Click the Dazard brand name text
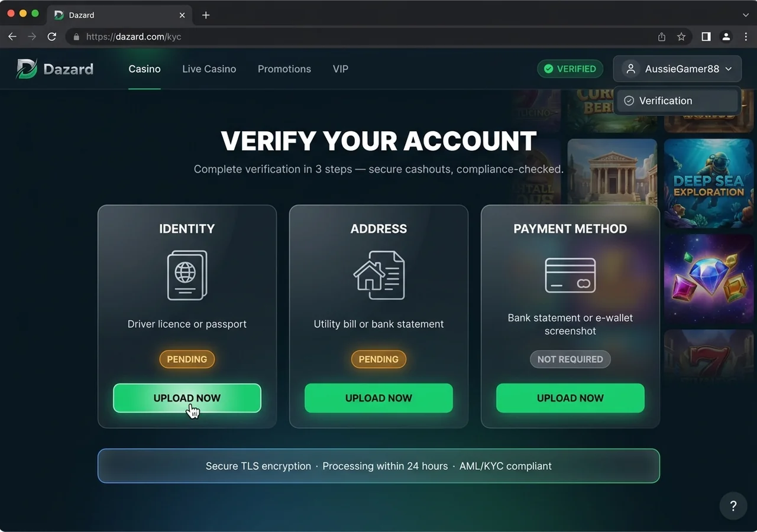Screen dimensions: 757x532 pos(68,69)
